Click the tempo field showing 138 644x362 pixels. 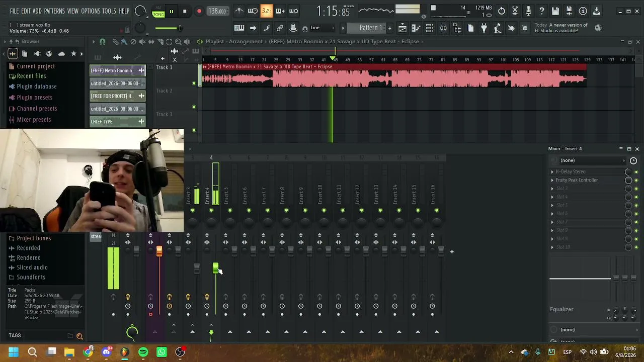tap(217, 11)
